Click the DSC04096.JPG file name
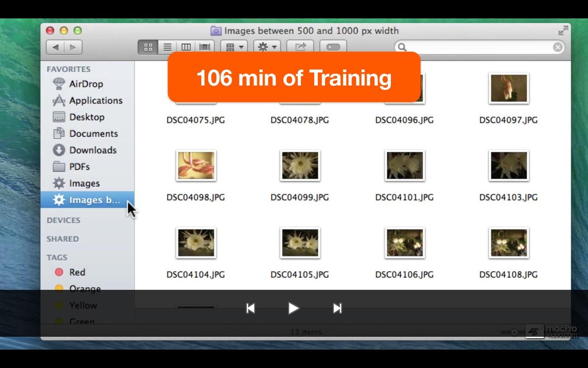The height and width of the screenshot is (368, 588). tap(404, 120)
